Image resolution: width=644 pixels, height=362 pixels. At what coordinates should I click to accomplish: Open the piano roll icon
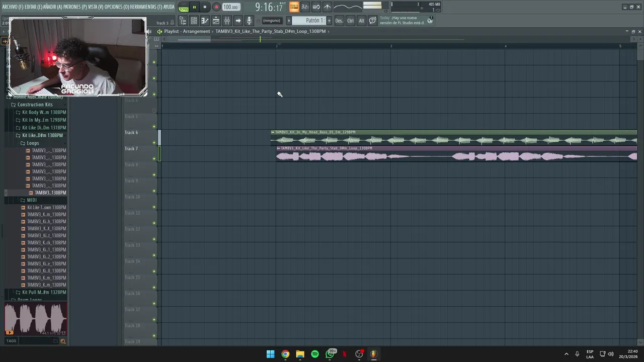tap(205, 21)
